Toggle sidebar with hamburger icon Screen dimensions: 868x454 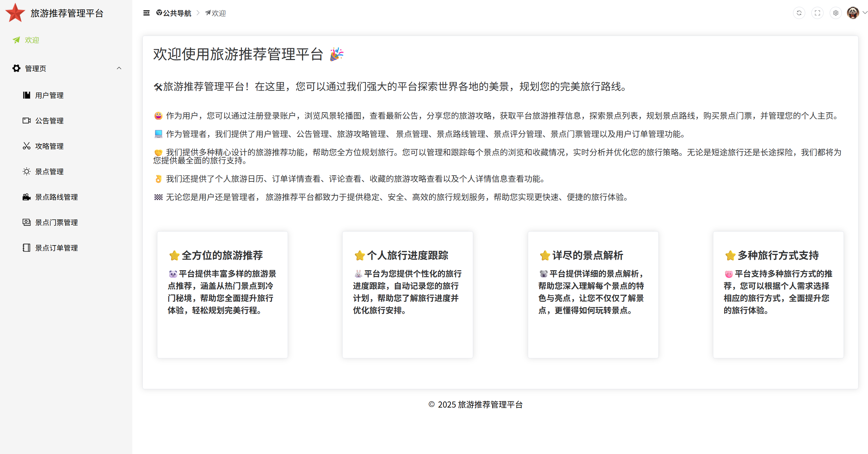click(x=146, y=13)
